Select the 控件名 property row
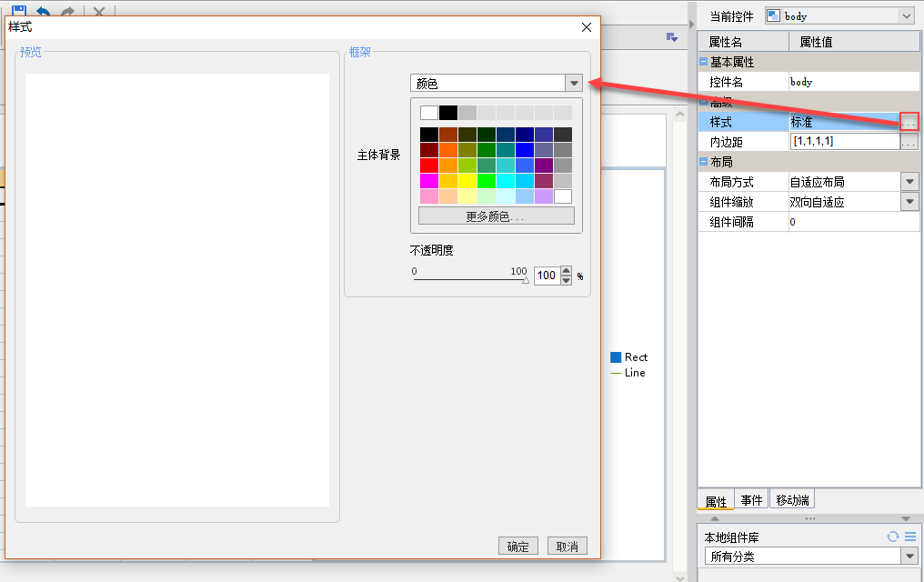Viewport: 924px width, 582px height. click(808, 82)
